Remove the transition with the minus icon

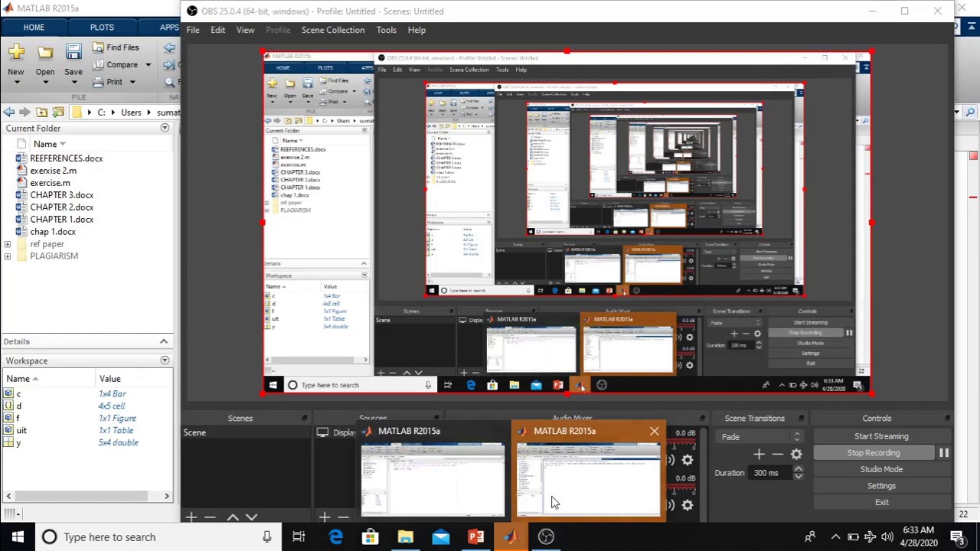pyautogui.click(x=778, y=455)
